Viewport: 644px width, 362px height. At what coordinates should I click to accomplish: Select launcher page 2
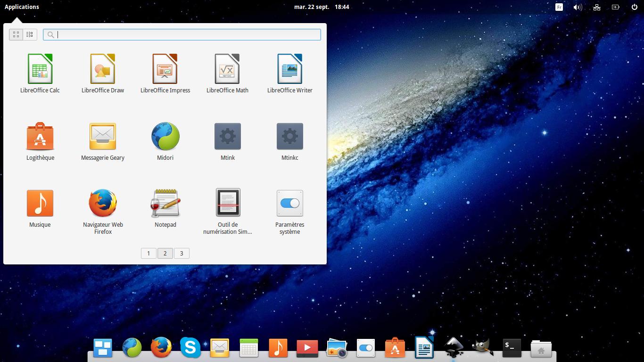[x=165, y=254]
